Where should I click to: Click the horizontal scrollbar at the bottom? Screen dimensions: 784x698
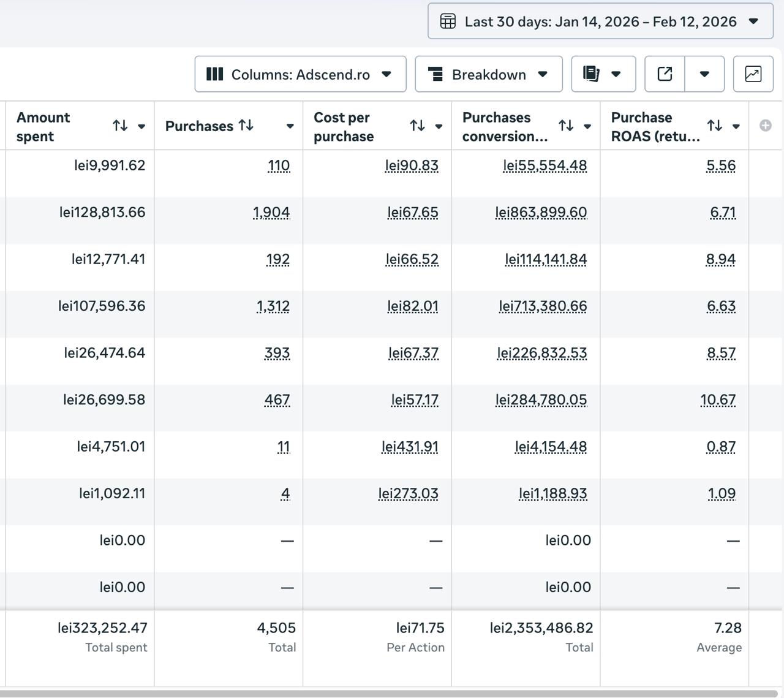pos(389,694)
